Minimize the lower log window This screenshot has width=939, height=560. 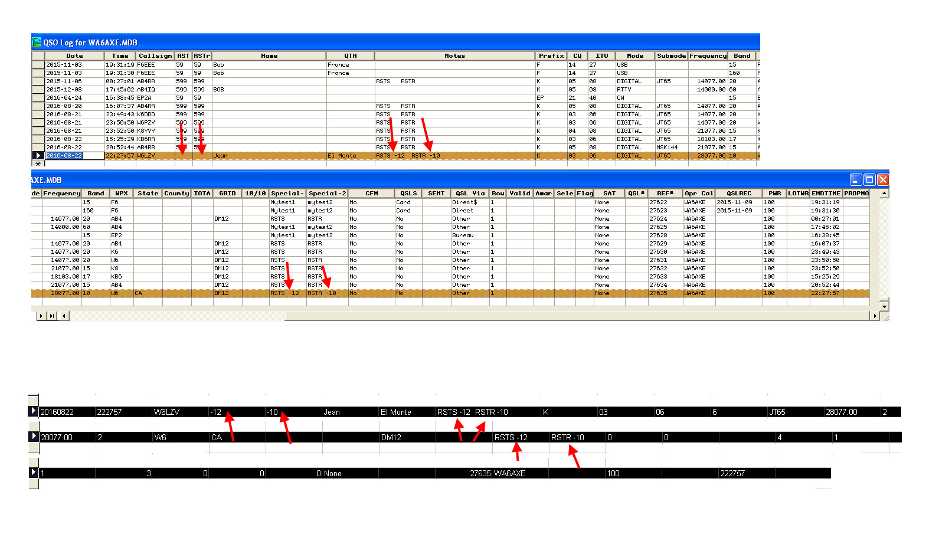[x=856, y=180]
